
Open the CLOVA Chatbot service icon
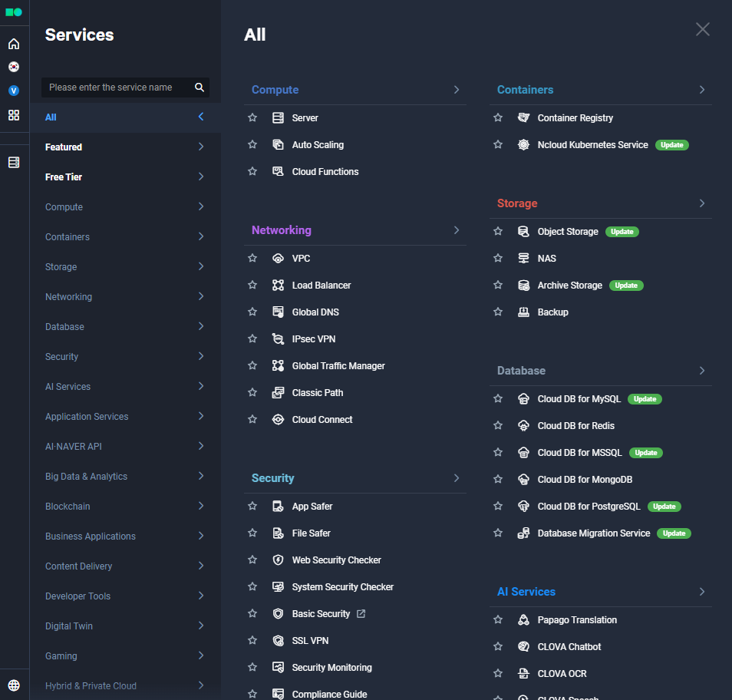point(523,646)
